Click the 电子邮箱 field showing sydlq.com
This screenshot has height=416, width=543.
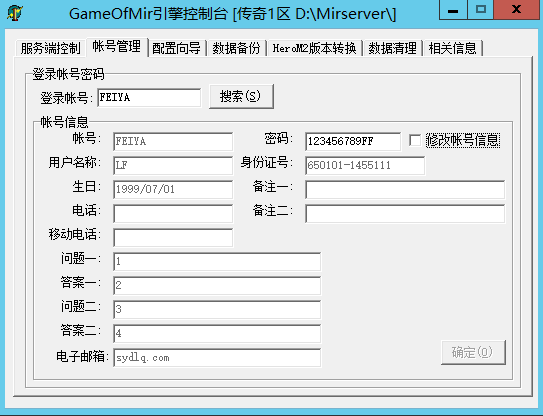217,357
